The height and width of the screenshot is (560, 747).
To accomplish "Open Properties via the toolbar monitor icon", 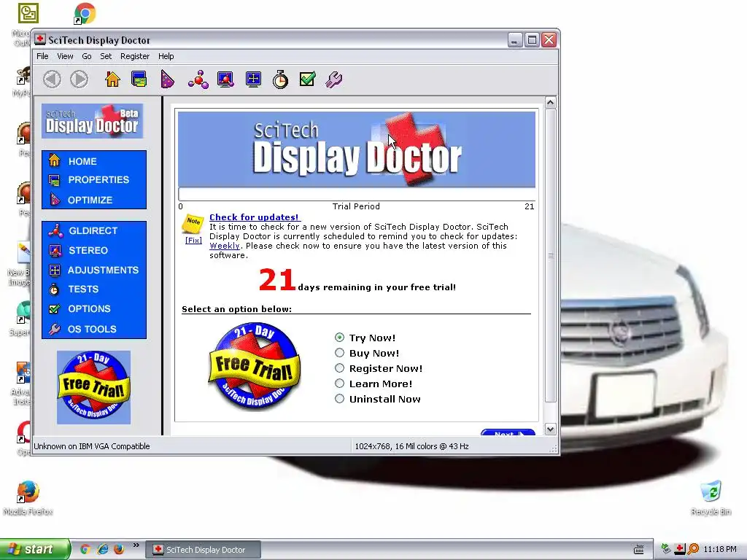I will click(x=139, y=79).
